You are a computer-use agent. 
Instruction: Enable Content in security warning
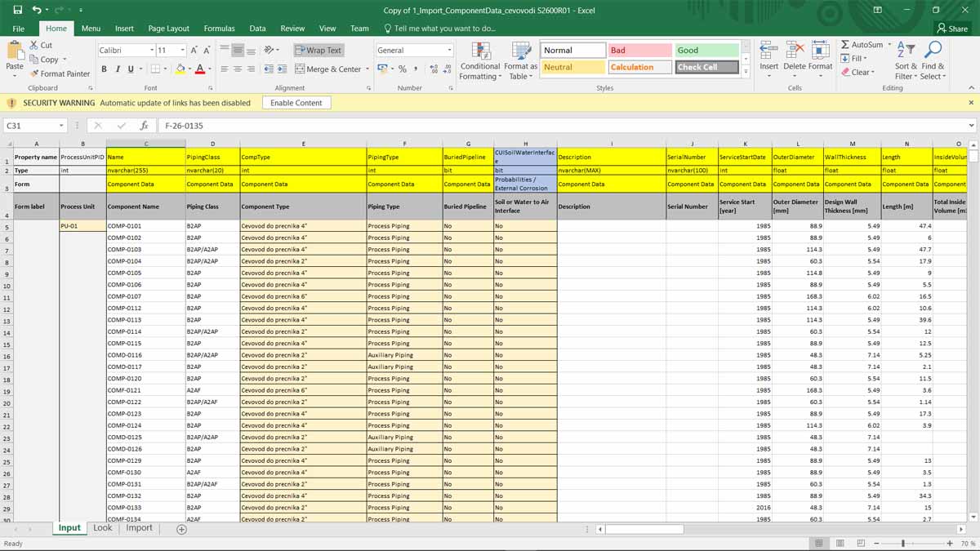coord(296,103)
